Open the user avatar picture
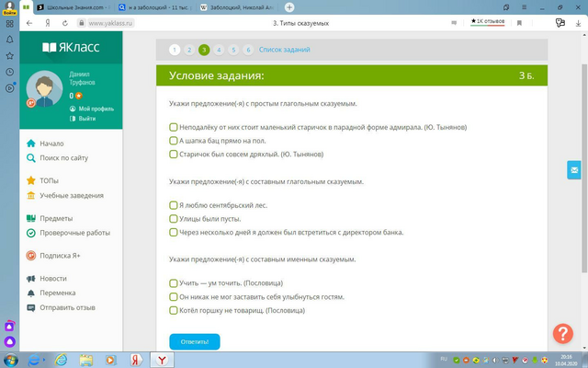Image resolution: width=588 pixels, height=368 pixels. point(44,89)
